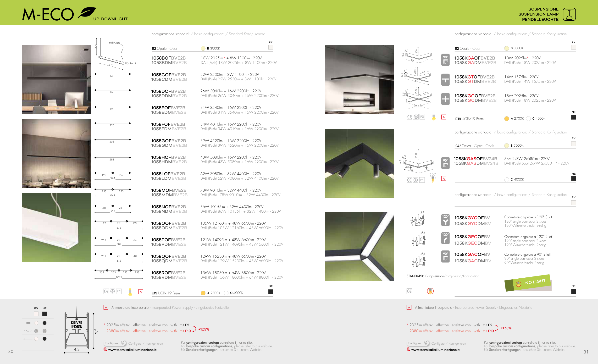The image size is (598, 364).
Task: Click the Configura lightbulb icon on left page
Action: (122, 343)
